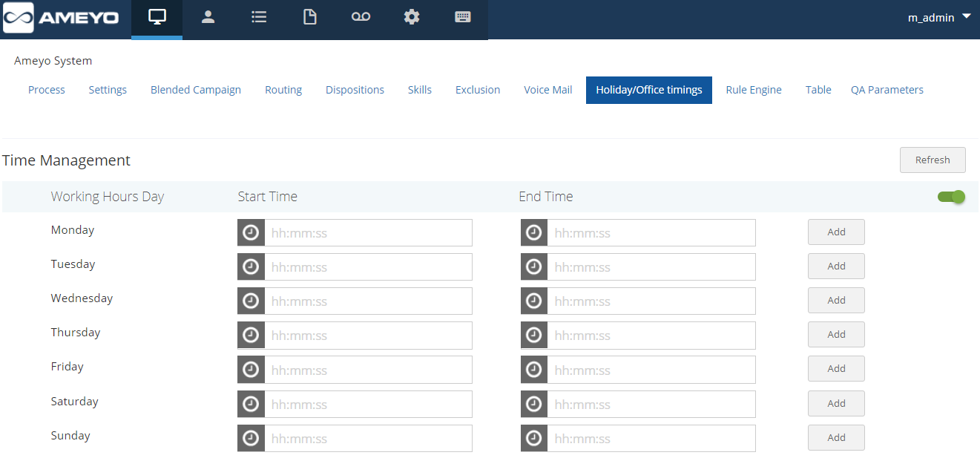This screenshot has height=461, width=980.
Task: Click Add button for Sunday
Action: 836,438
